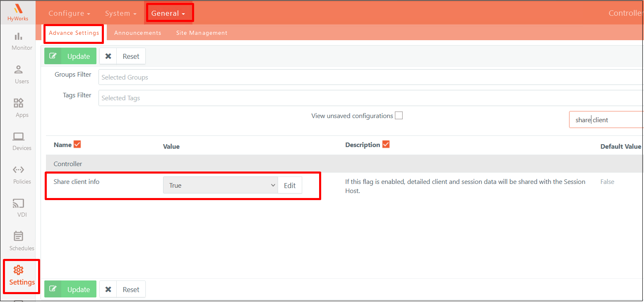This screenshot has width=644, height=302.
Task: Expand the System dropdown menu
Action: (x=120, y=13)
